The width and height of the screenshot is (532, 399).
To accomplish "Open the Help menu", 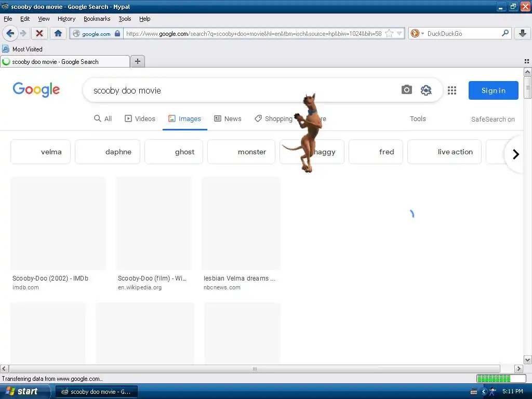I will [144, 19].
